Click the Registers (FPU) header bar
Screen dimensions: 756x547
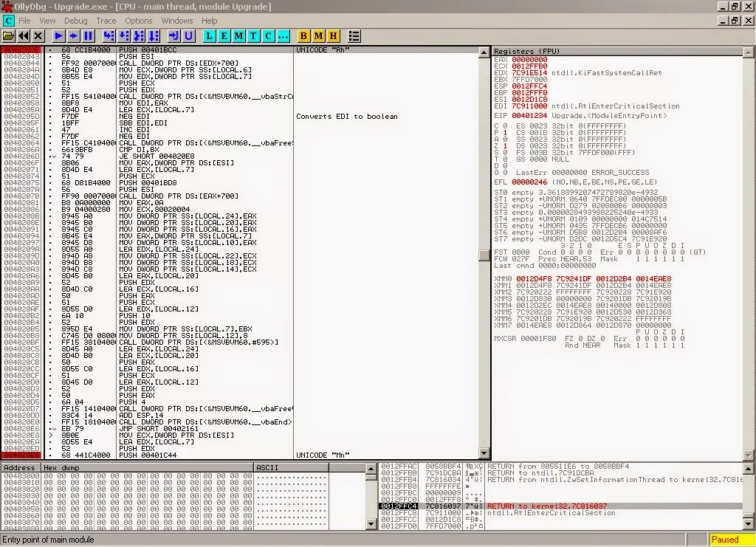point(617,51)
